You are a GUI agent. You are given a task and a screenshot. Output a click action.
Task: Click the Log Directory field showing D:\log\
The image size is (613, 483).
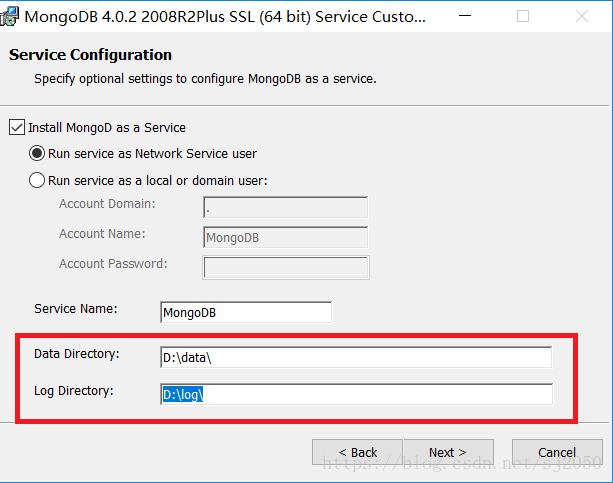pyautogui.click(x=357, y=394)
